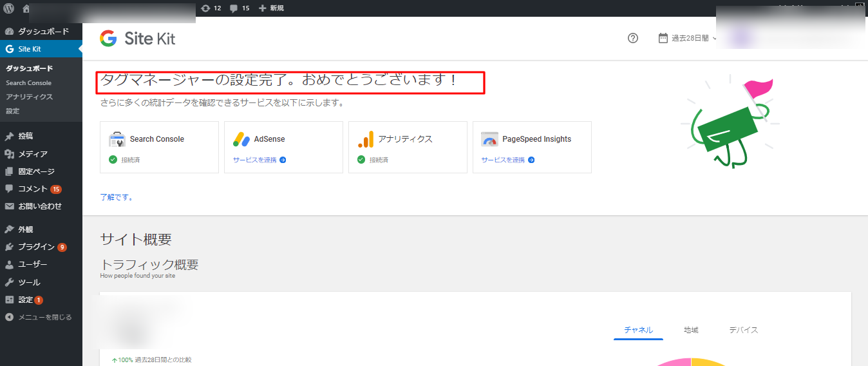Open 投稿 menu in the sidebar

tap(41, 137)
